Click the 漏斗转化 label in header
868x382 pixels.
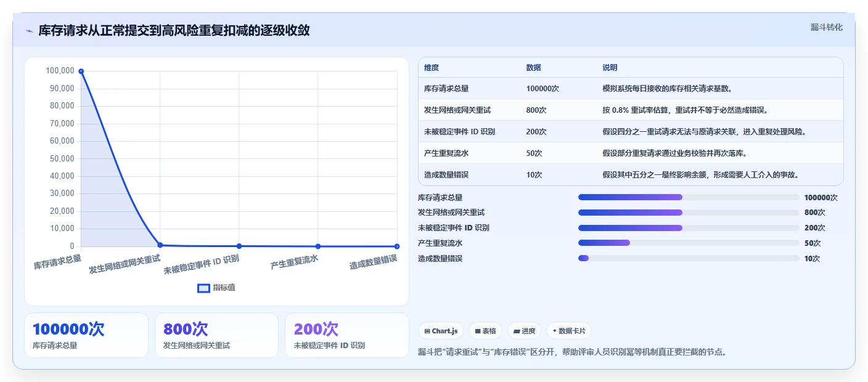(x=826, y=27)
